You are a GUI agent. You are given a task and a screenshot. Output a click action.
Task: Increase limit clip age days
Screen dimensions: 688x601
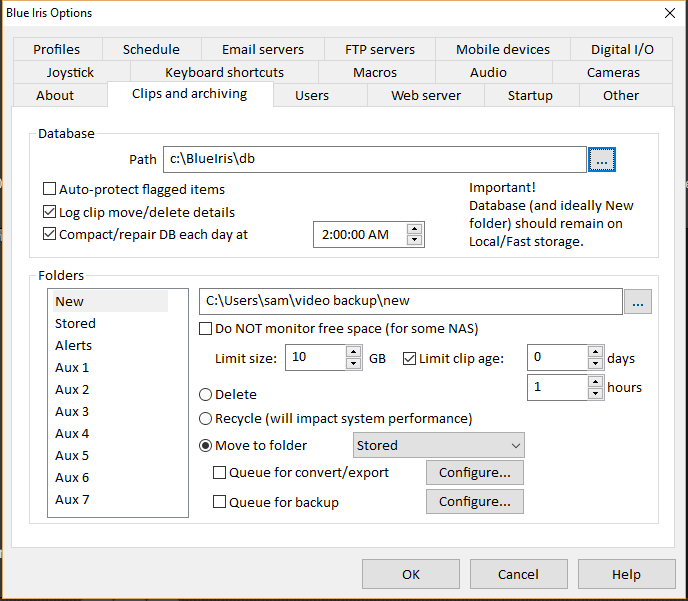pyautogui.click(x=595, y=352)
